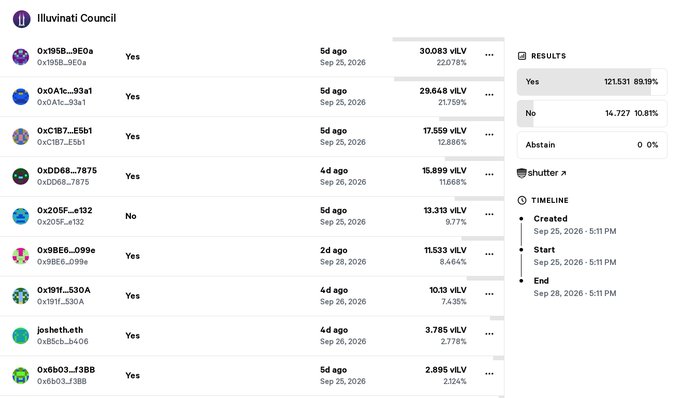Click the 4d ago timestamp for 0xDD68...7875

point(334,171)
